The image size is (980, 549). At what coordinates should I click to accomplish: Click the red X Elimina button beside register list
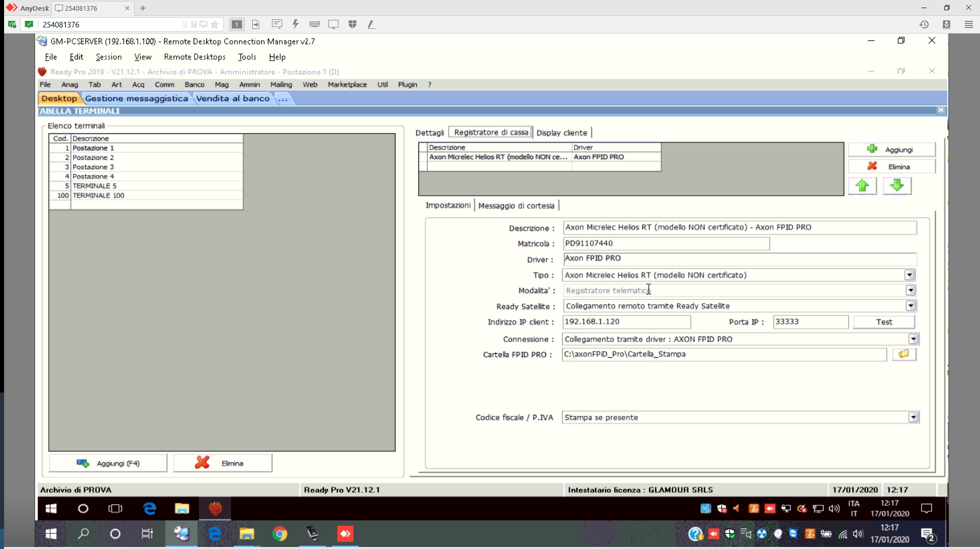(x=892, y=167)
